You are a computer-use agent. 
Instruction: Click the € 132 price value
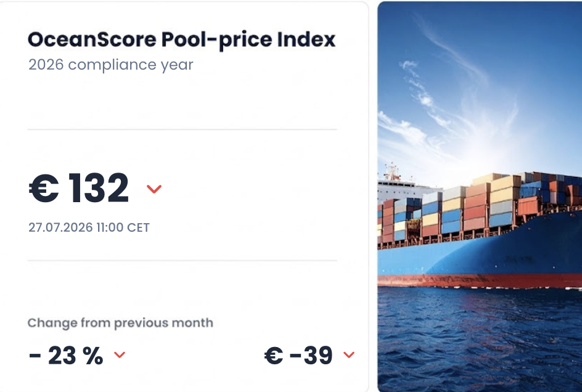[79, 188]
